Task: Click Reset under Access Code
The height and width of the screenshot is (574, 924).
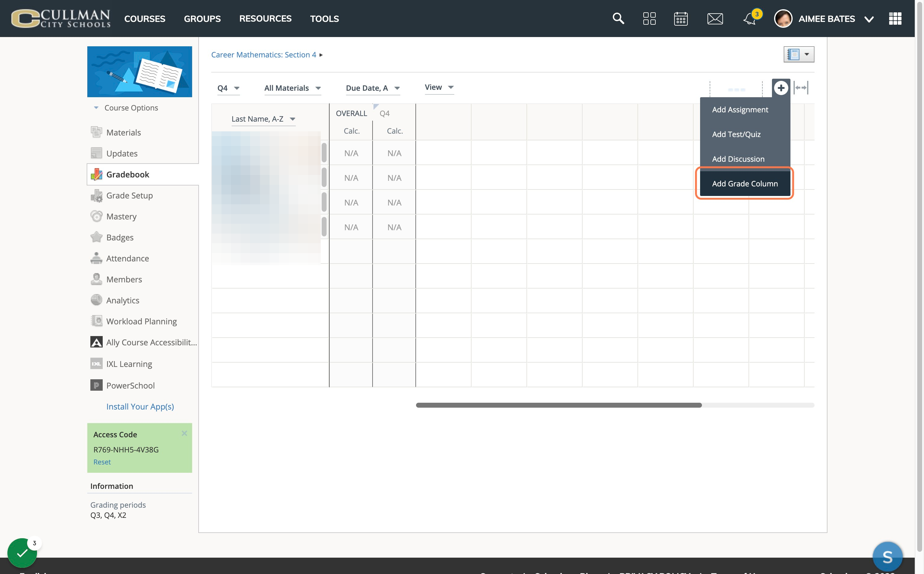Action: [x=102, y=462]
